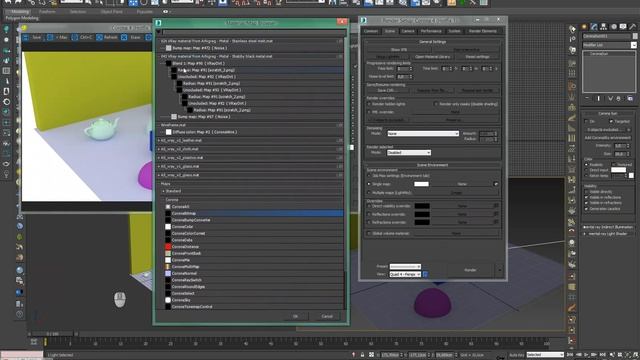Select 3ds Max settings environment radio
Viewport: 640px width, 360px height.
click(x=369, y=176)
